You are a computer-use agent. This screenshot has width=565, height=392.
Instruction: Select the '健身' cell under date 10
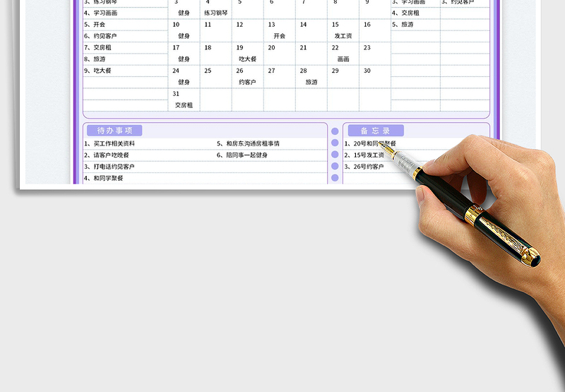tap(184, 36)
